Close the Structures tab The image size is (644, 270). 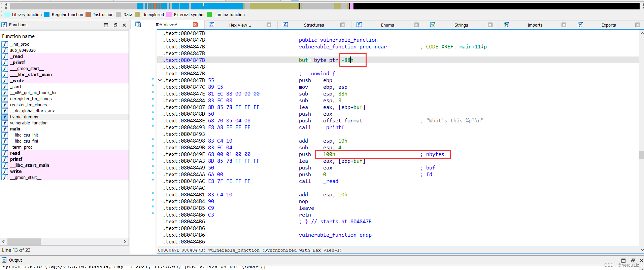[x=343, y=25]
